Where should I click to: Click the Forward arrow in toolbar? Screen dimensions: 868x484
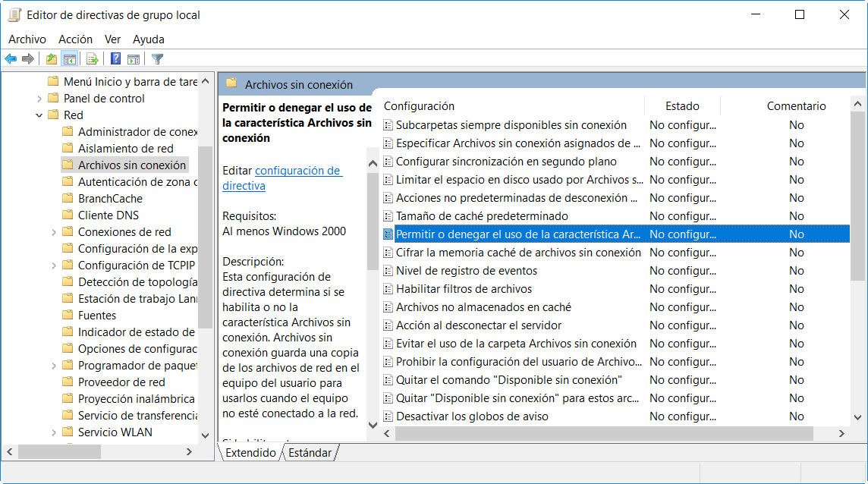(x=28, y=59)
